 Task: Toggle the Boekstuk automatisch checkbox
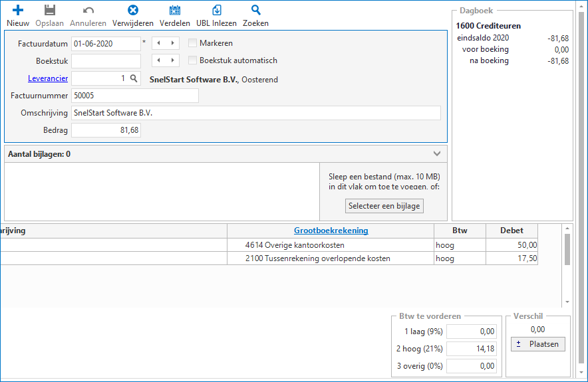point(192,60)
